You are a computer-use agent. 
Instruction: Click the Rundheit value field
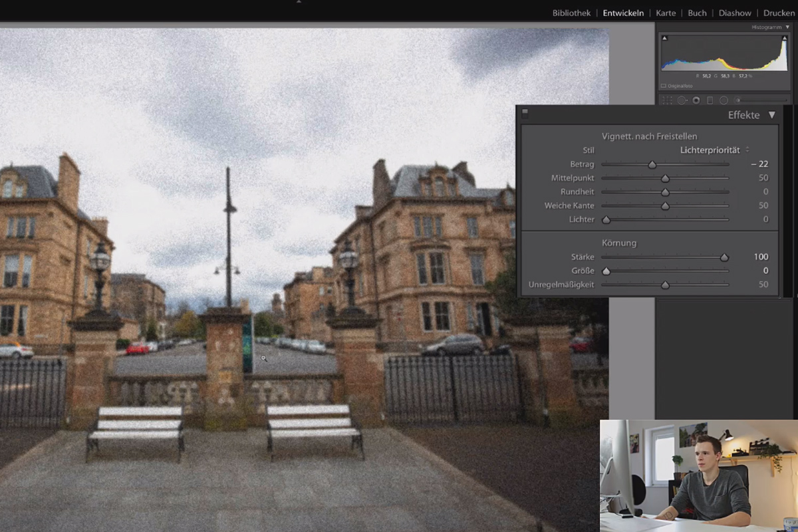coord(766,192)
